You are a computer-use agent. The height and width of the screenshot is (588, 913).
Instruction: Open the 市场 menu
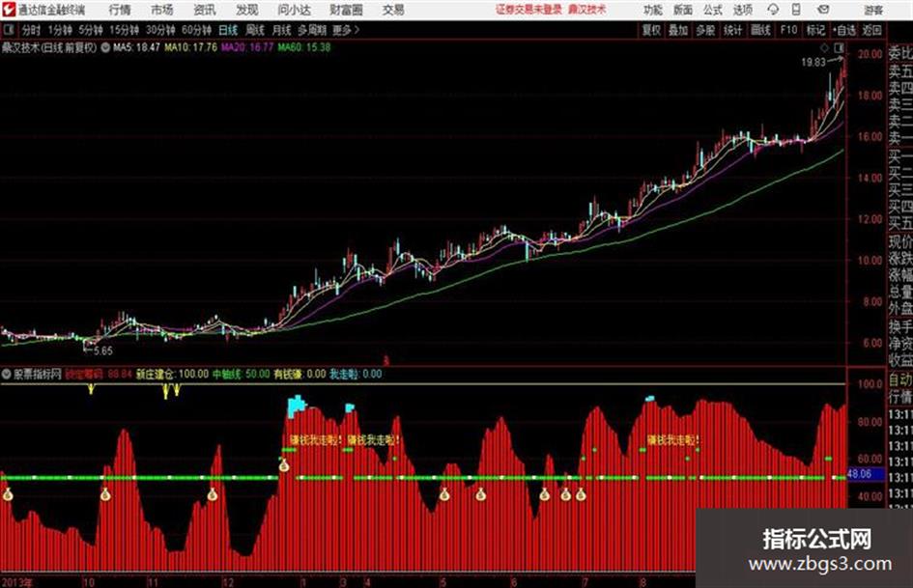(162, 10)
